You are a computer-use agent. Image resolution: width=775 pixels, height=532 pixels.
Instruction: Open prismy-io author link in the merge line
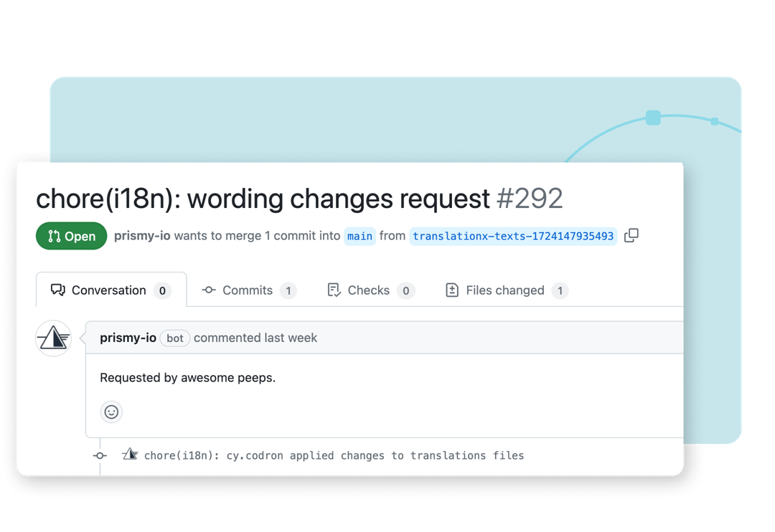coord(142,236)
